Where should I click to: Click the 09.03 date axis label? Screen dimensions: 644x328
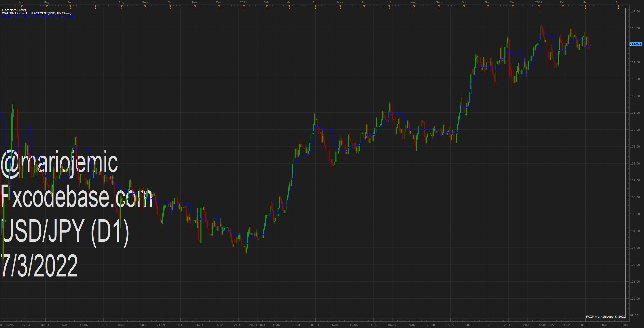(296, 325)
